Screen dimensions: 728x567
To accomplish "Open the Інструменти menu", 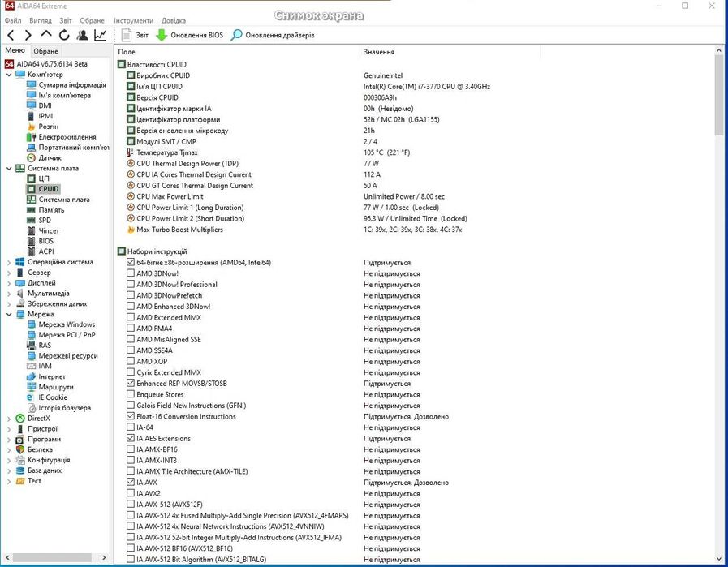I will pyautogui.click(x=133, y=20).
